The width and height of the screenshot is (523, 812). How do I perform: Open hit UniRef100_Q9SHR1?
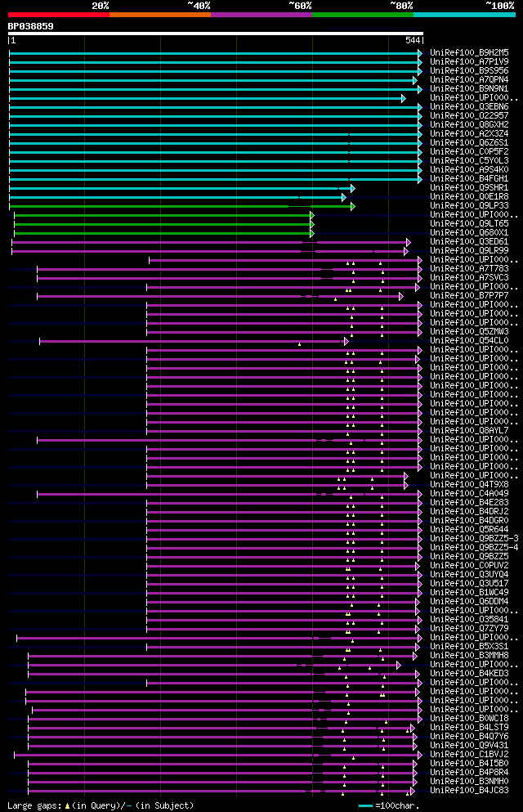tap(469, 187)
